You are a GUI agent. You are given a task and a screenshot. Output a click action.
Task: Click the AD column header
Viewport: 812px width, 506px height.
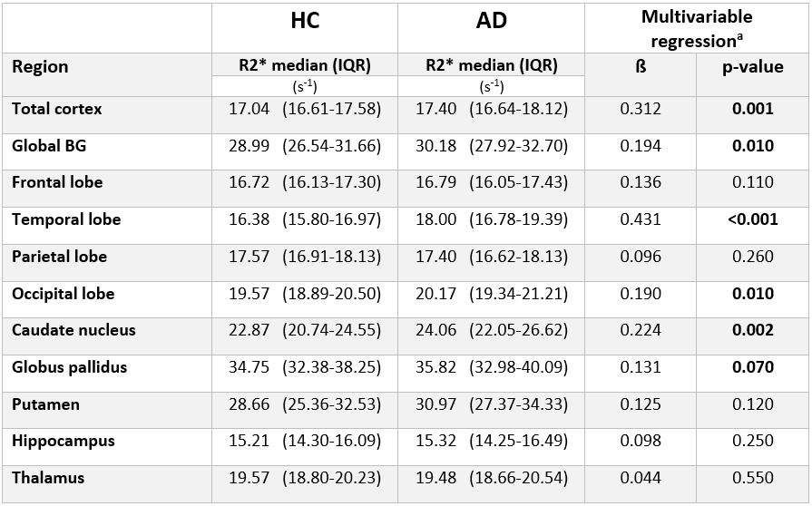coord(491,22)
